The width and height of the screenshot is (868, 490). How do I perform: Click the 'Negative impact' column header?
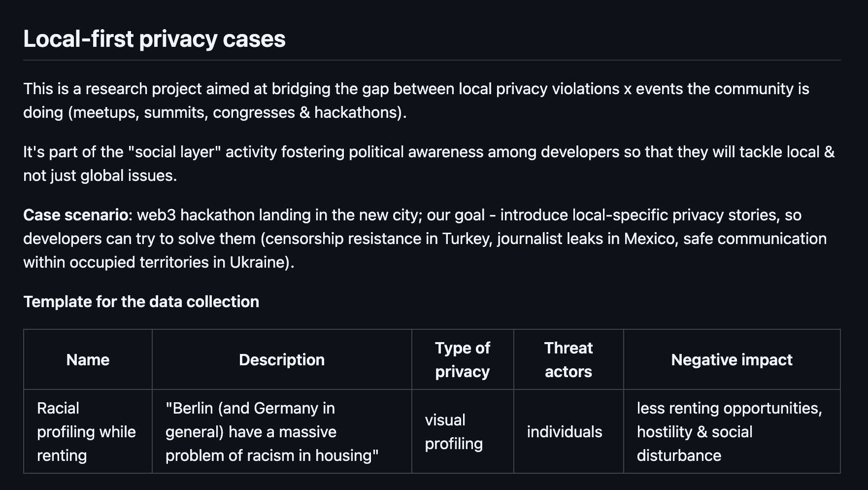[732, 360]
